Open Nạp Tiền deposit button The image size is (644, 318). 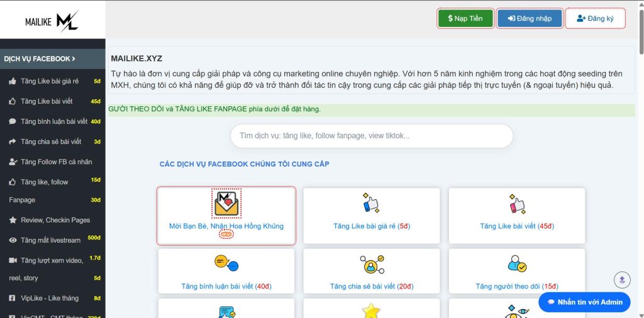(465, 18)
